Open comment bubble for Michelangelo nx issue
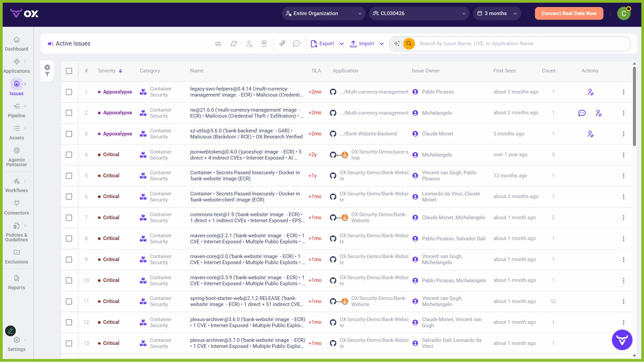The height and width of the screenshot is (362, 644). click(582, 113)
